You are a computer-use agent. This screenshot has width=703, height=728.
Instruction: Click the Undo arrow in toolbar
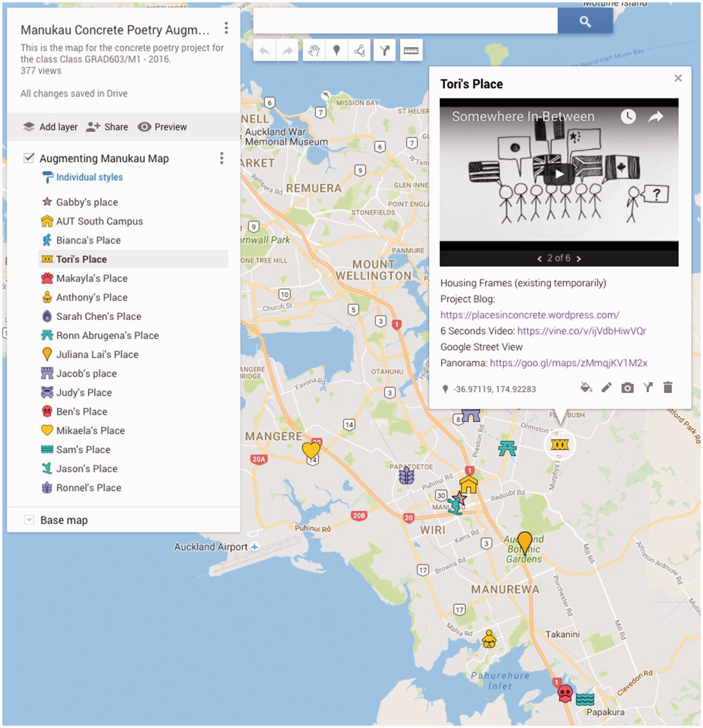[264, 50]
